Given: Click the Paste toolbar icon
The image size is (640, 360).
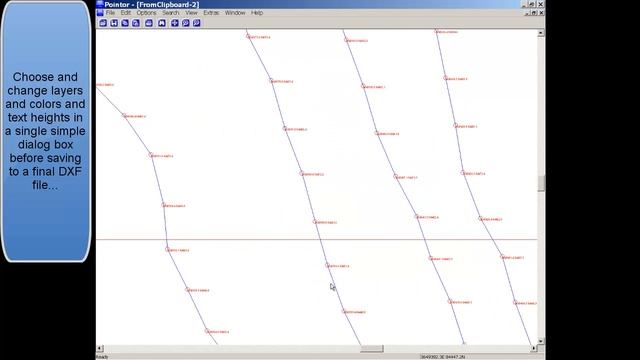Looking at the screenshot, I should point(136,23).
